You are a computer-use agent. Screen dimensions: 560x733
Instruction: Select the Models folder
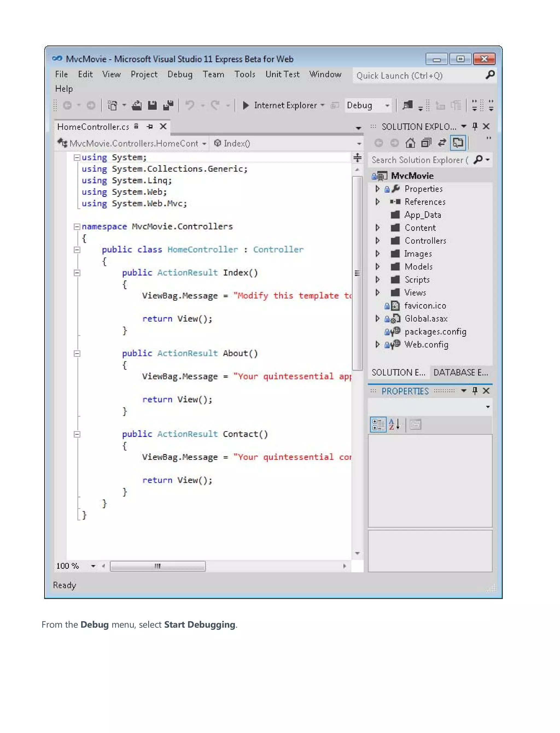point(418,267)
